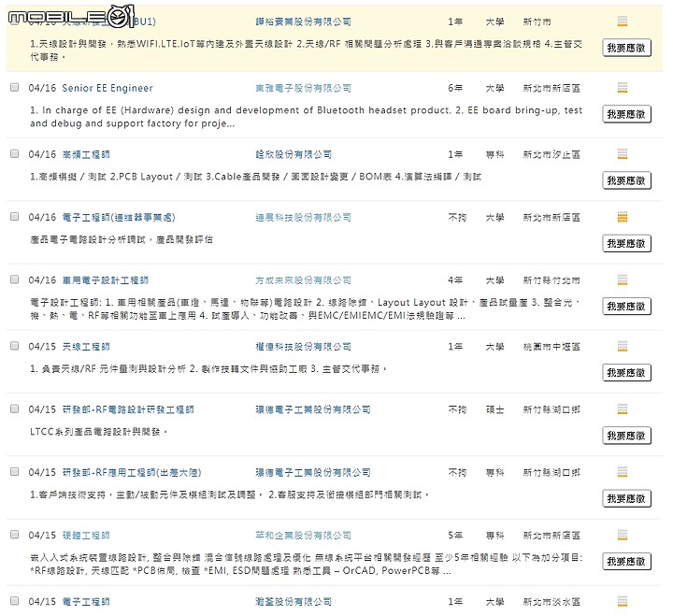The height and width of the screenshot is (616, 673).
Task: Click the location 新竹縣竹北市
Action: click(551, 280)
